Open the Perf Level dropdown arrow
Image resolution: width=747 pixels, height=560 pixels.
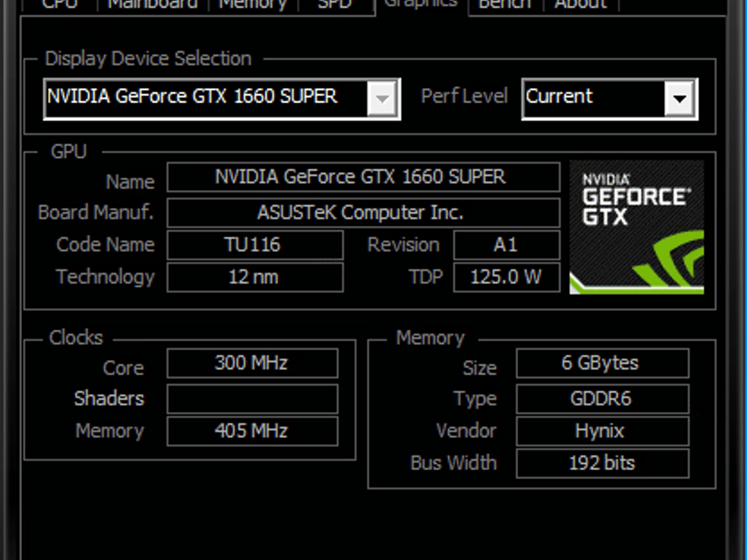pos(679,98)
